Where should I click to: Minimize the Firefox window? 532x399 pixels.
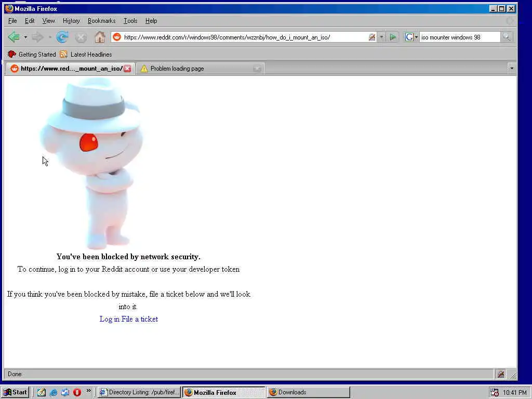click(493, 8)
